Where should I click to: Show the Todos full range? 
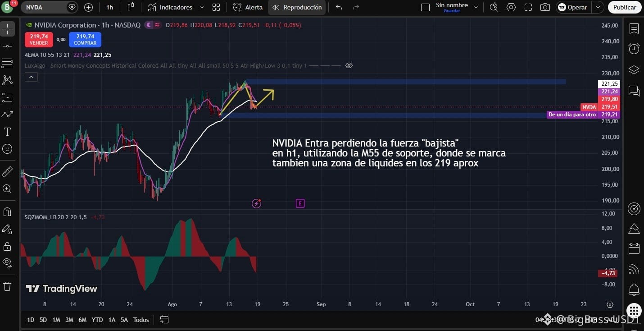[141, 320]
